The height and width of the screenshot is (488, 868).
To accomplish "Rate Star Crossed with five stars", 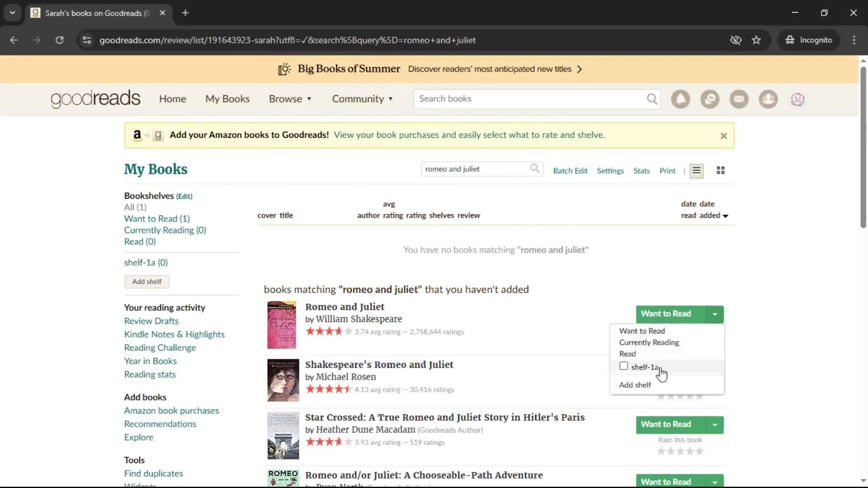I will 699,451.
